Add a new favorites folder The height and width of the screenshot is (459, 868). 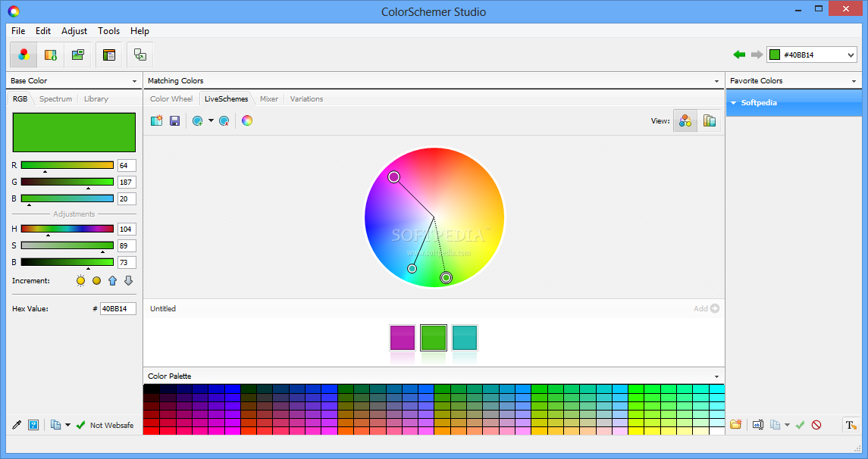point(735,425)
